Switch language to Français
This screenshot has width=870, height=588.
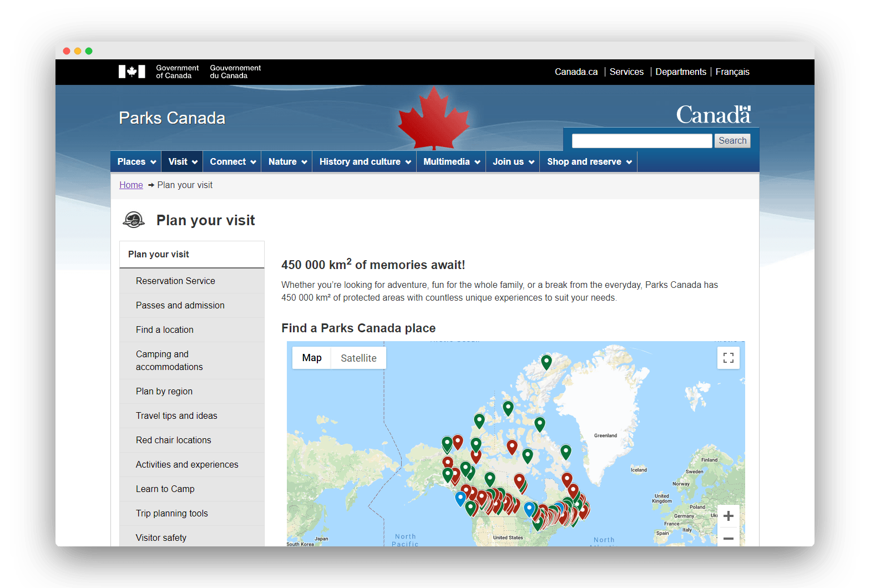click(x=732, y=72)
